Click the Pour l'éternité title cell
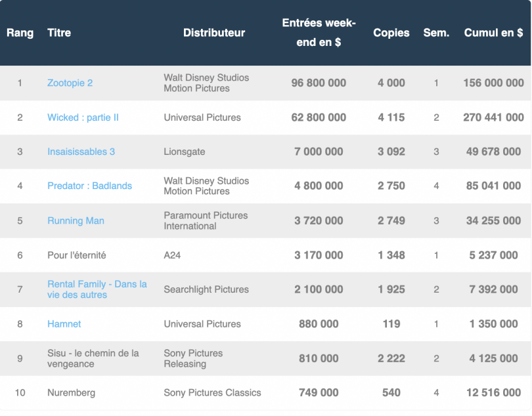 point(76,255)
